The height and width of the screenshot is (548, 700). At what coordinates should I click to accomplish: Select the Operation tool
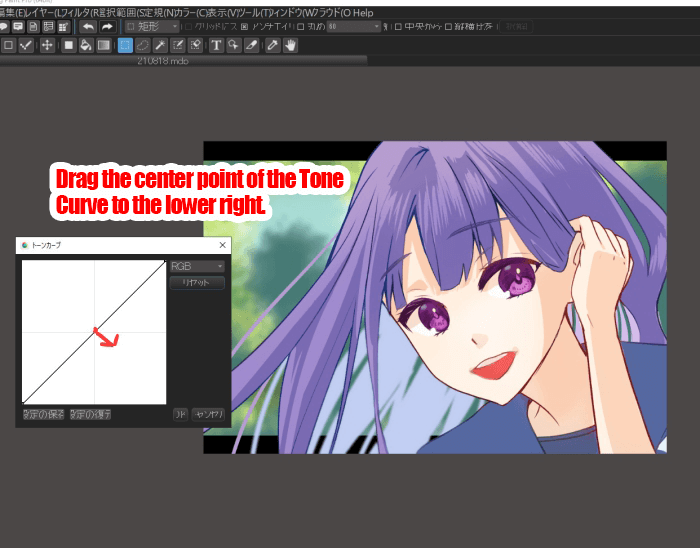(233, 45)
